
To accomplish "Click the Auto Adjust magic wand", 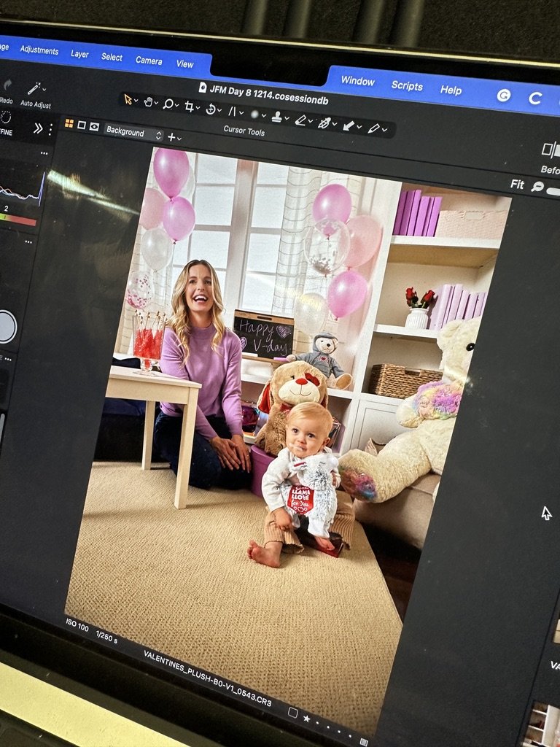I will (x=34, y=88).
